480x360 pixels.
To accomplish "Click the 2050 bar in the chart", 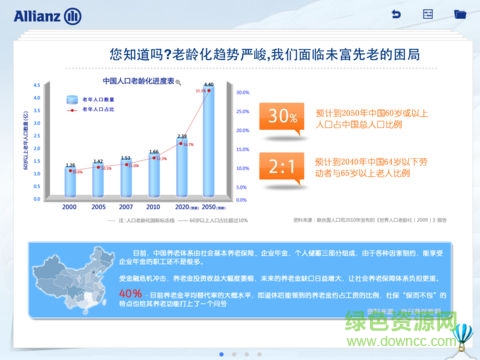I will tap(209, 141).
